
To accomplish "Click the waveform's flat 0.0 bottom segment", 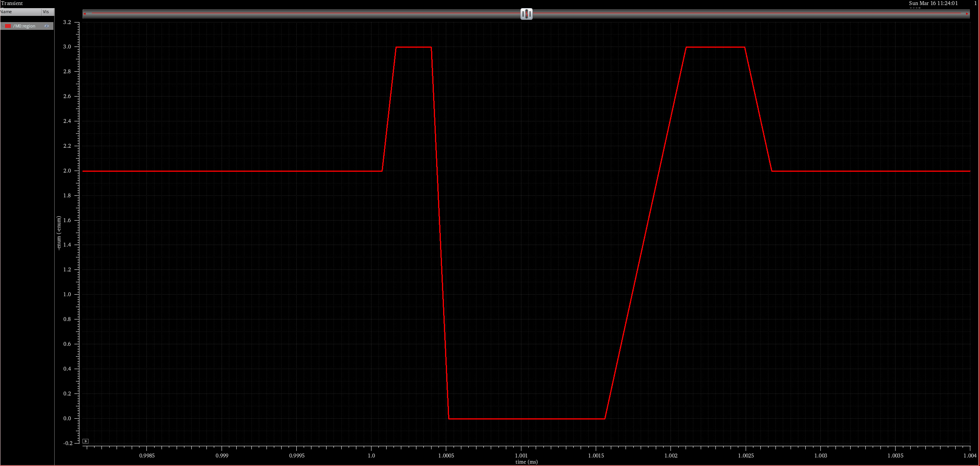I will (527, 419).
